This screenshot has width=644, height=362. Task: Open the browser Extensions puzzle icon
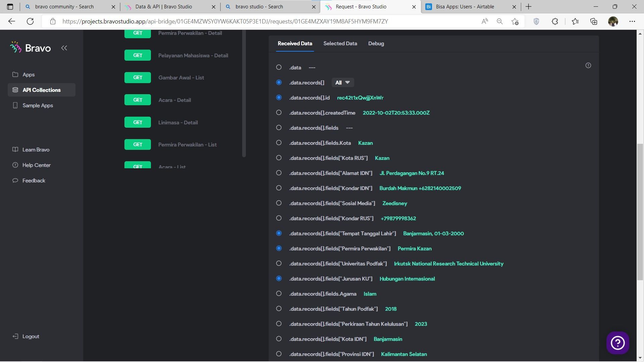[x=555, y=21]
